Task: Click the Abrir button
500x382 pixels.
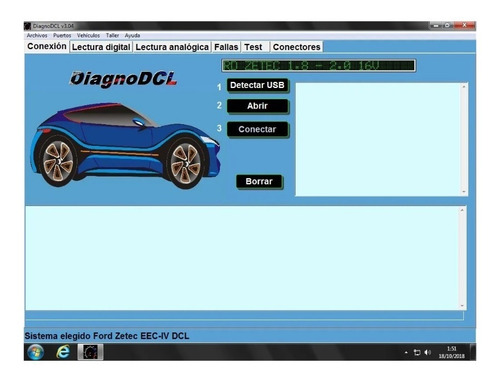Action: point(257,106)
